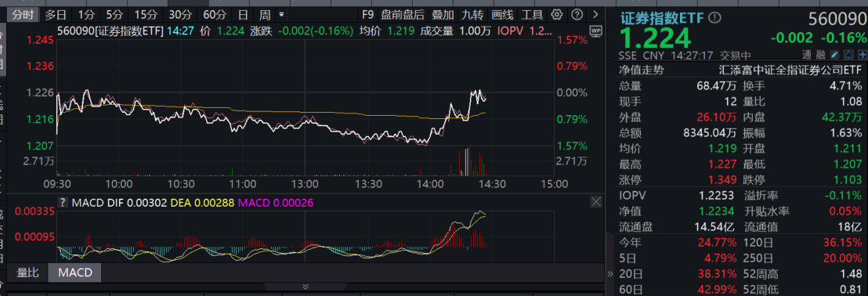Click the MACD indicator help question icon
868x296 pixels.
point(63,203)
